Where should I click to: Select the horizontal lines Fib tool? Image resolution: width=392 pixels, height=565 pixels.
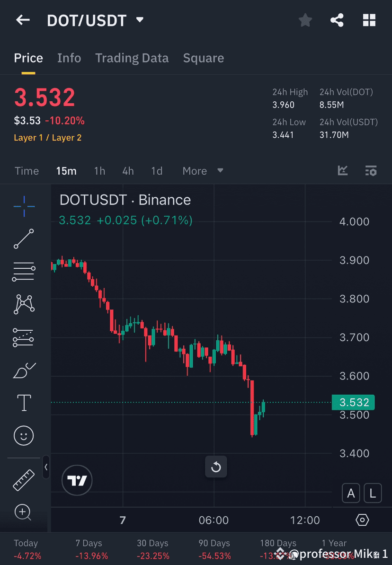(x=24, y=271)
